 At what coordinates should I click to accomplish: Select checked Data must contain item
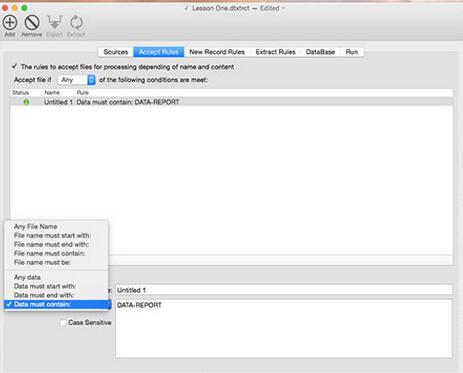coord(57,304)
